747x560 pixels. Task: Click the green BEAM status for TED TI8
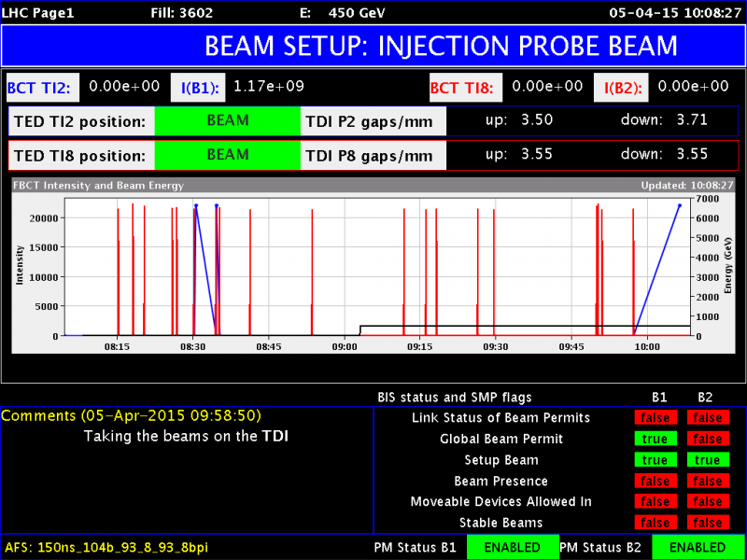[227, 155]
